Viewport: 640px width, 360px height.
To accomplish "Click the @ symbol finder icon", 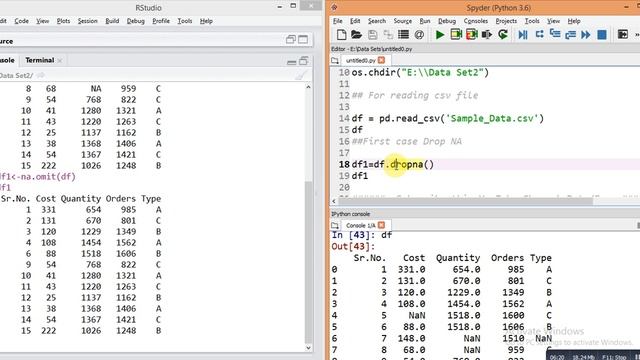I will [419, 35].
